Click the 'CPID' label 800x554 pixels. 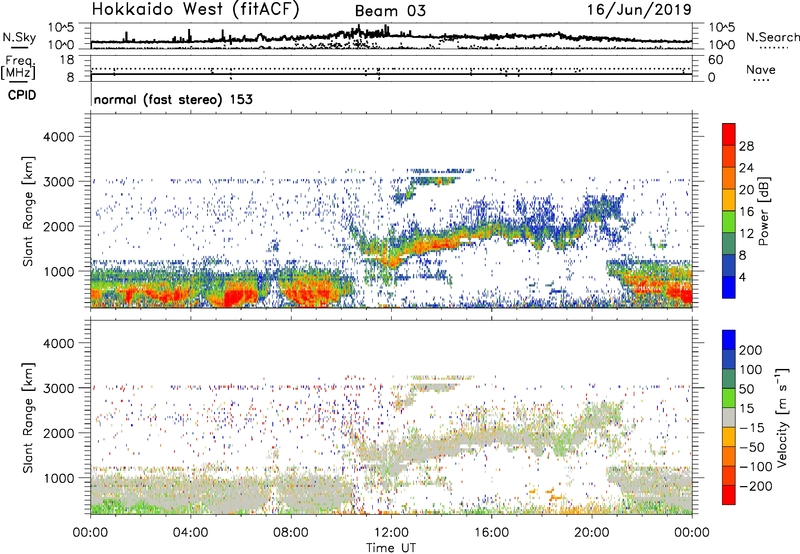point(22,95)
